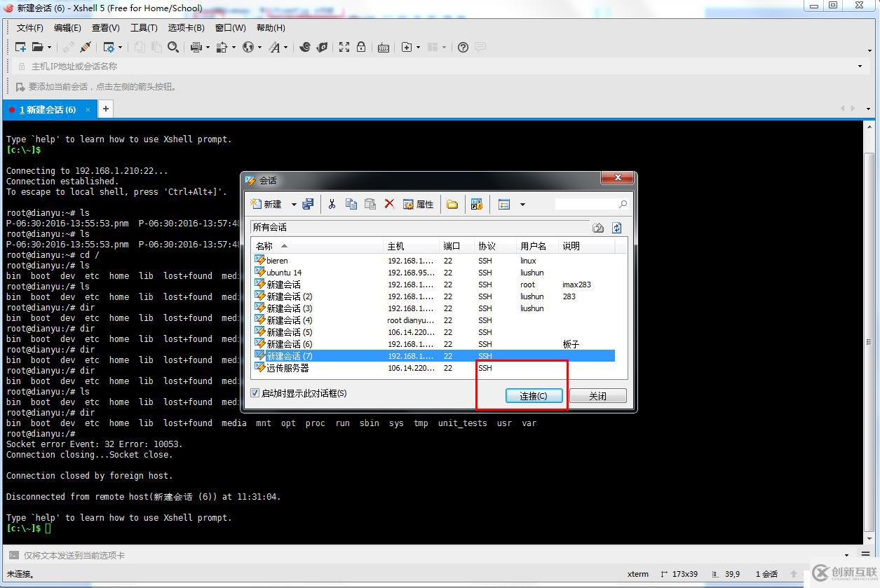Image resolution: width=880 pixels, height=588 pixels.
Task: Click the yellow New Folder icon in dialog
Action: pyautogui.click(x=452, y=204)
